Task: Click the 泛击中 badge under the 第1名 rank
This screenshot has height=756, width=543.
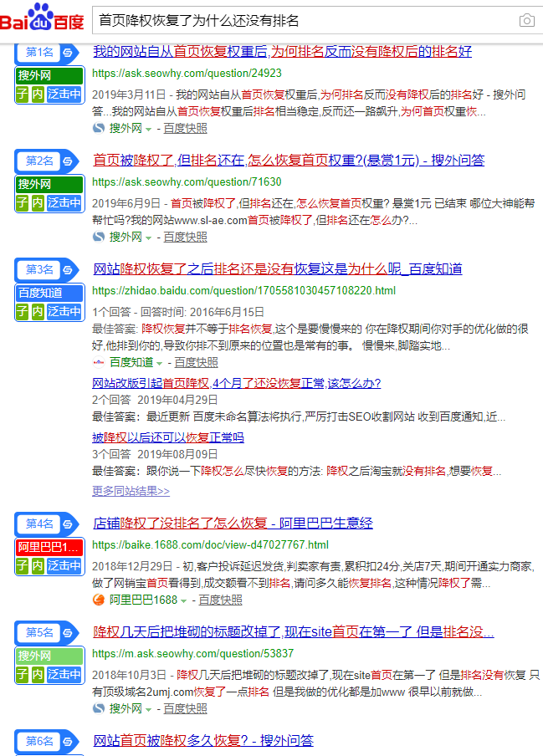Action: (x=64, y=94)
